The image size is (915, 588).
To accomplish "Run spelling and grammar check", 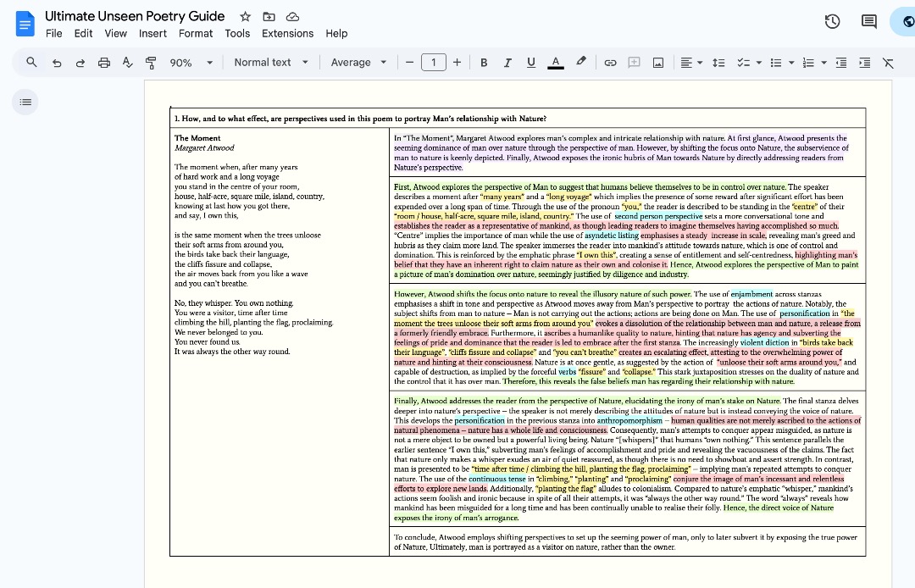I will 125,62.
